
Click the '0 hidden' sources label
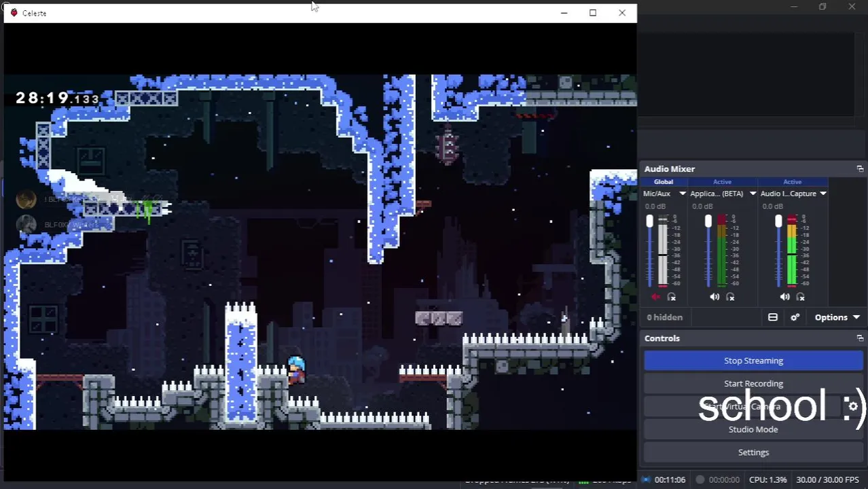[664, 317]
